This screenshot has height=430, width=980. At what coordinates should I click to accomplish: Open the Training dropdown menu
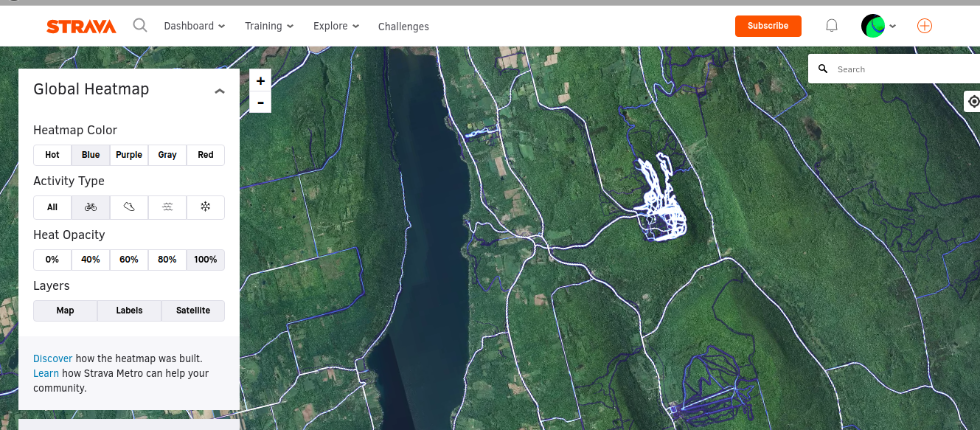pos(269,26)
